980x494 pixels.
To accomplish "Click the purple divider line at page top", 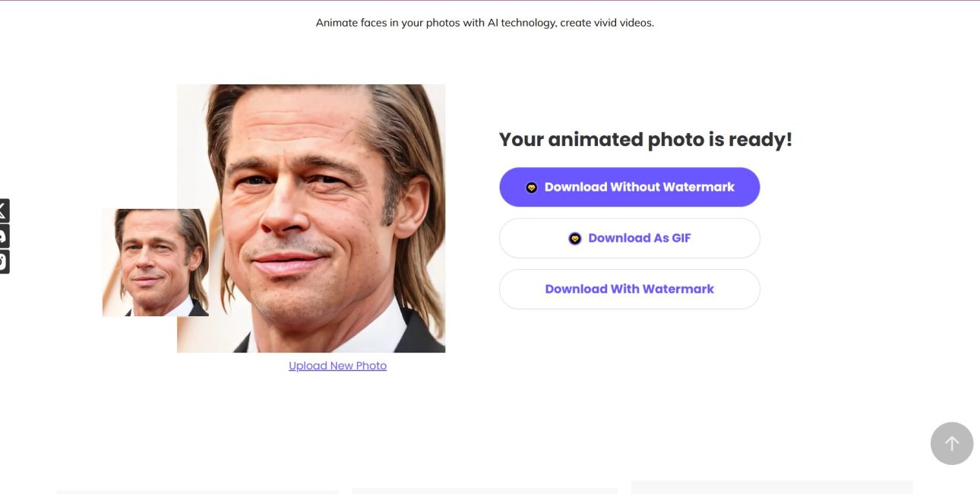I will 490,1.
